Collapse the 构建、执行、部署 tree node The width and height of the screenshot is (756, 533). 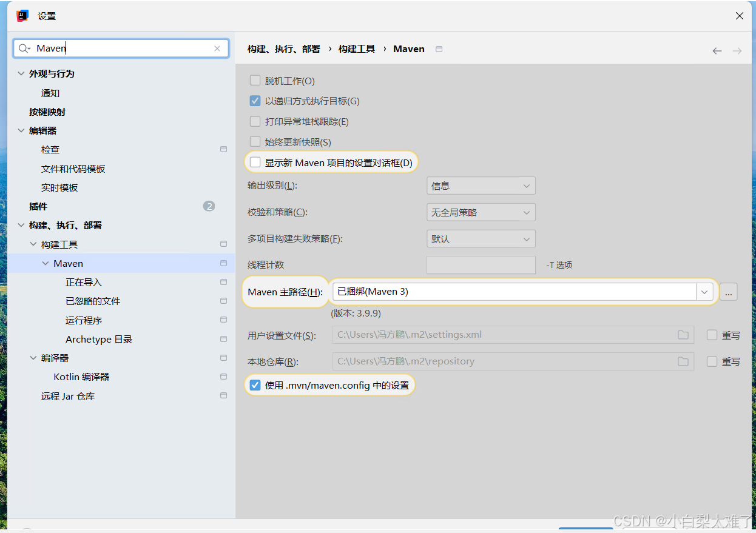point(21,225)
